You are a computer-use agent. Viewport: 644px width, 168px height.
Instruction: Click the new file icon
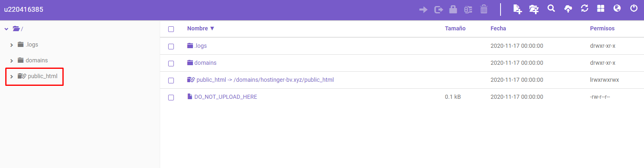click(x=517, y=9)
